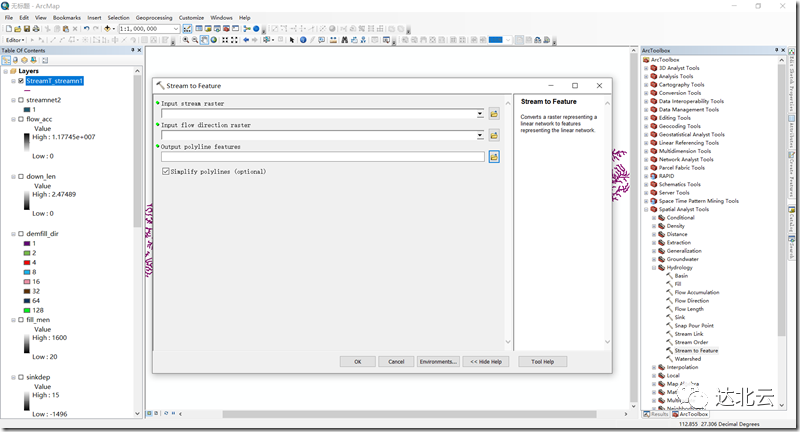Open the Geoprocessing menu
The width and height of the screenshot is (800, 432).
154,17
